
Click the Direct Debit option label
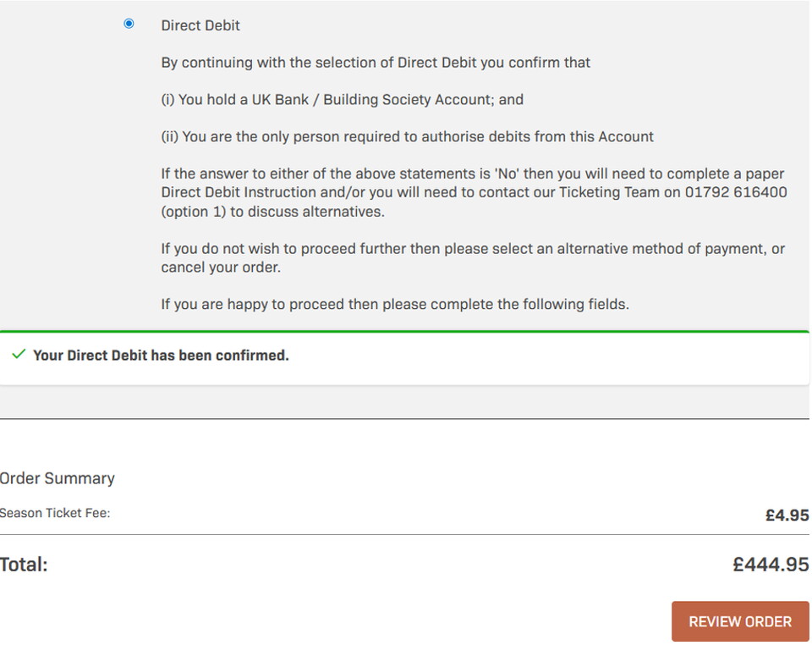click(x=200, y=25)
